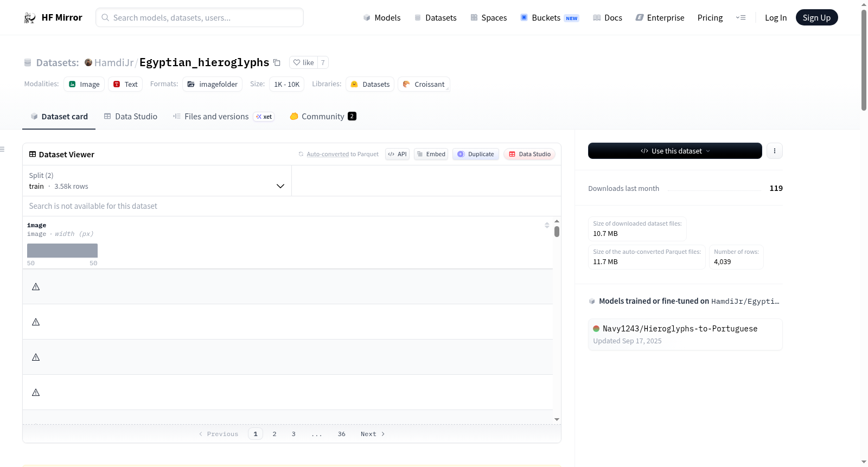Select page 1 in the pagination
Viewport: 868px width, 467px height.
[256, 434]
